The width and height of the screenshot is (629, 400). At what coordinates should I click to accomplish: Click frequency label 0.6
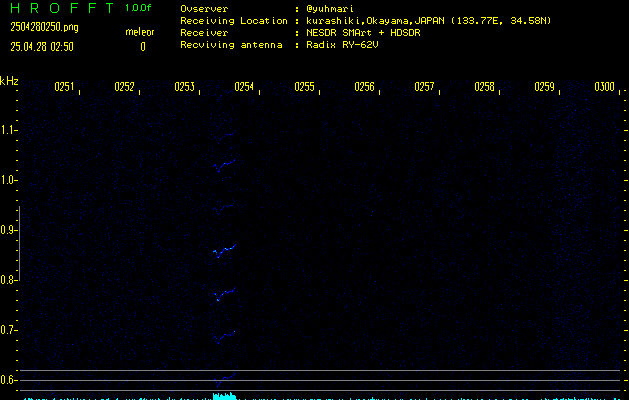click(x=8, y=380)
